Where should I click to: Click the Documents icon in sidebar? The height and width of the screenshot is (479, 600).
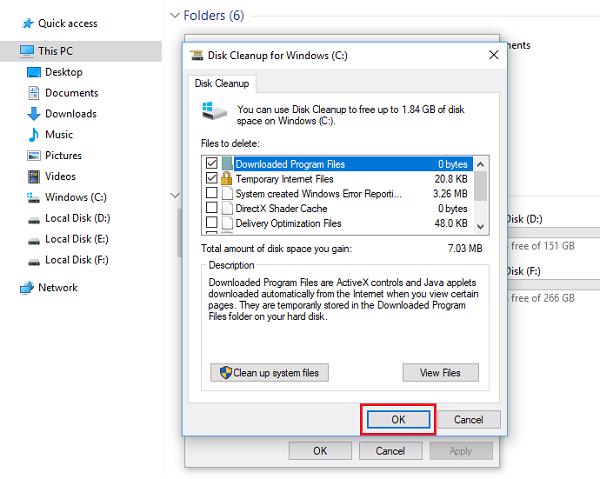coord(35,93)
